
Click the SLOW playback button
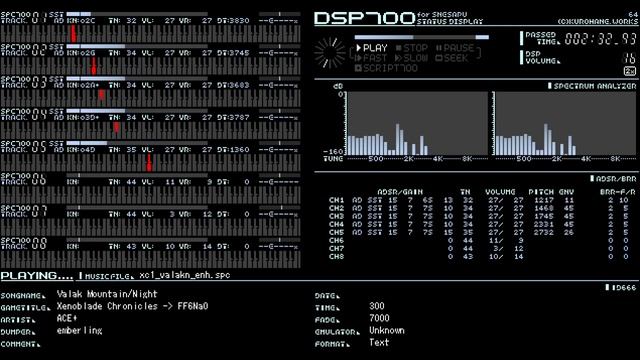(411, 58)
